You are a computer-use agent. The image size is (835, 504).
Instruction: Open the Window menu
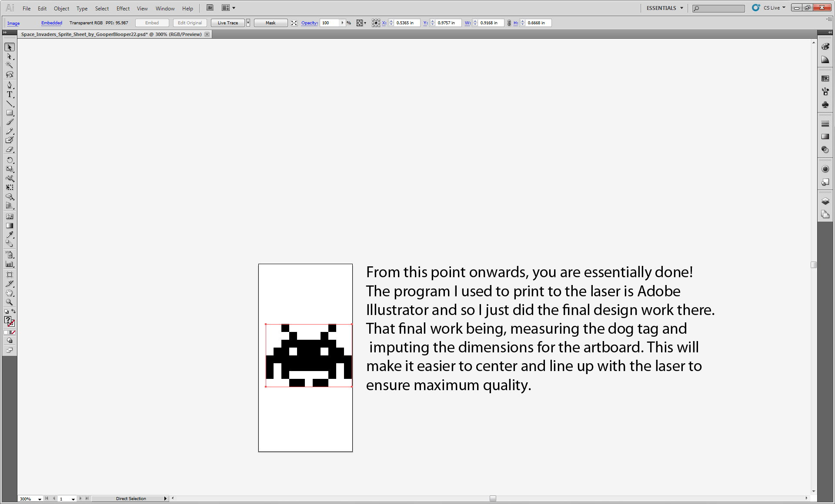pos(165,8)
